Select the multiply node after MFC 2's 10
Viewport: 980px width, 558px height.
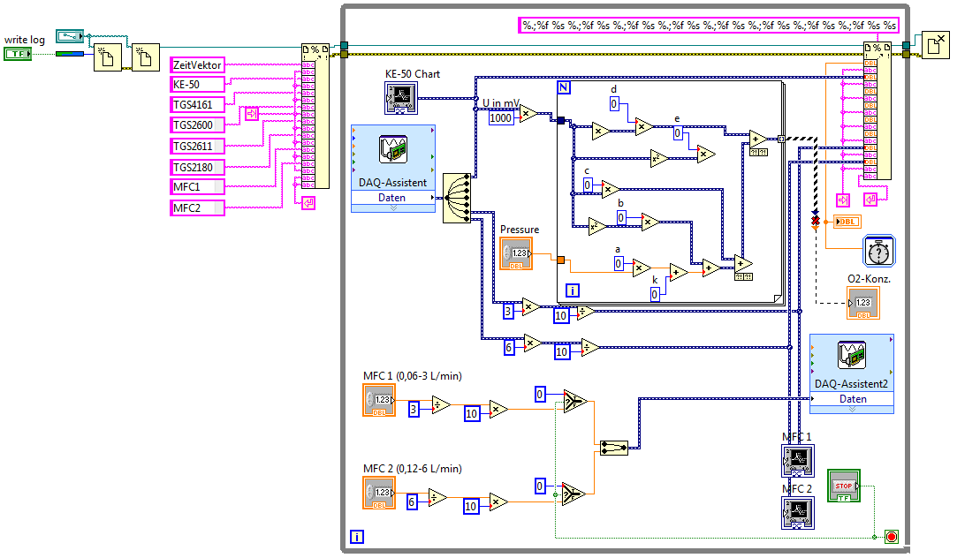pos(498,501)
